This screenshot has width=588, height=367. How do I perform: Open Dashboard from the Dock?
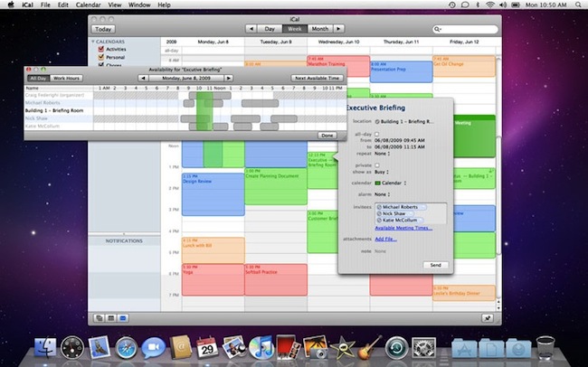tap(72, 347)
